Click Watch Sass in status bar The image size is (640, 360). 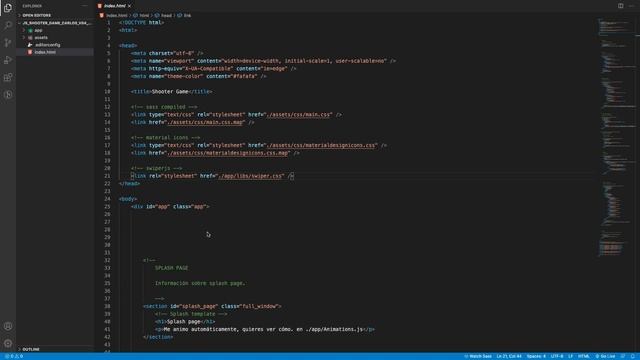pos(478,356)
